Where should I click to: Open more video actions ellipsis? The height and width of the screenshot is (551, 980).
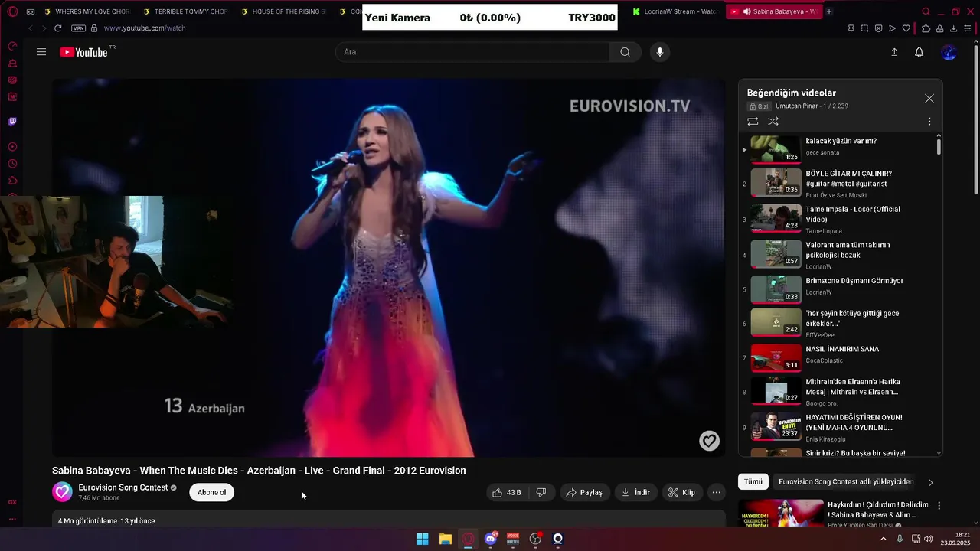(717, 493)
